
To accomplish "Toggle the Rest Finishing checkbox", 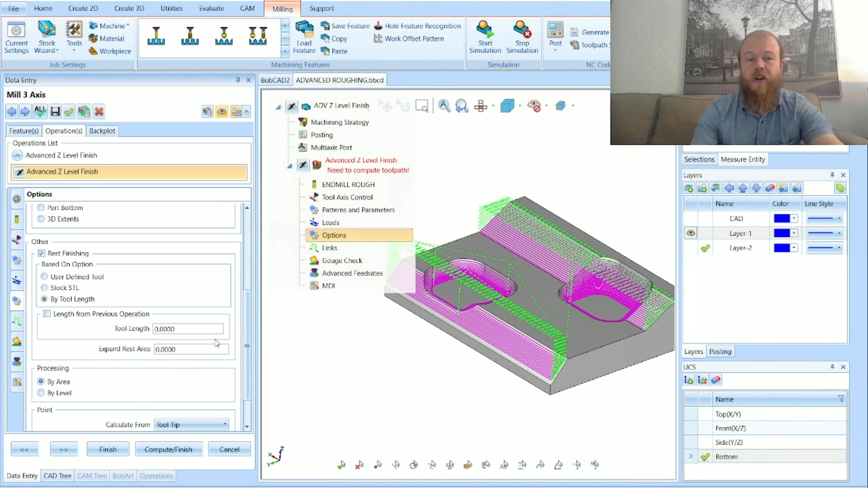I will [41, 253].
